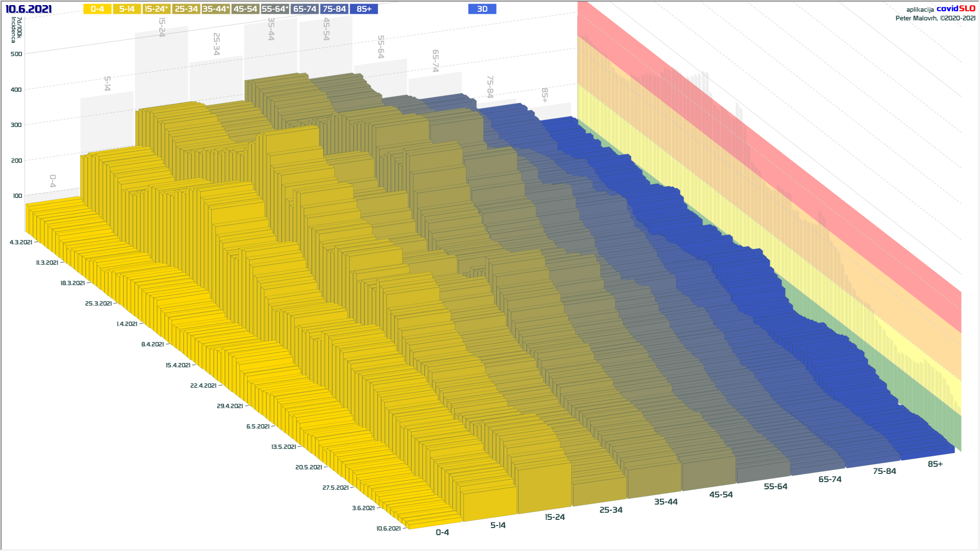Open the covidSLO application link
This screenshot has height=551, width=980.
[955, 9]
